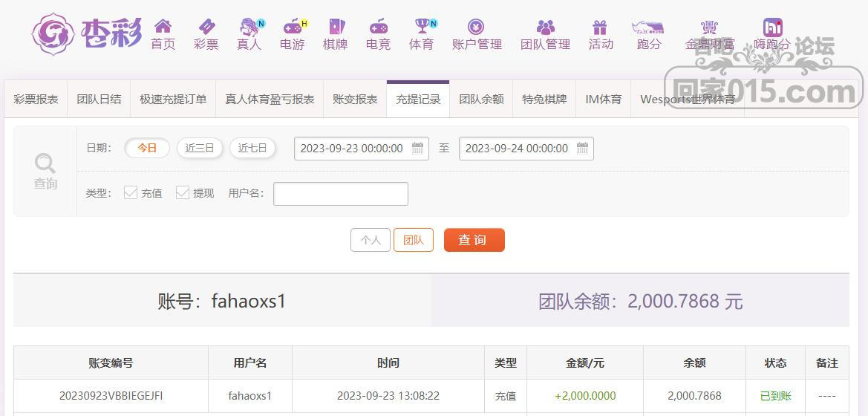
Task: Open the 账变报表 tab
Action: (355, 99)
